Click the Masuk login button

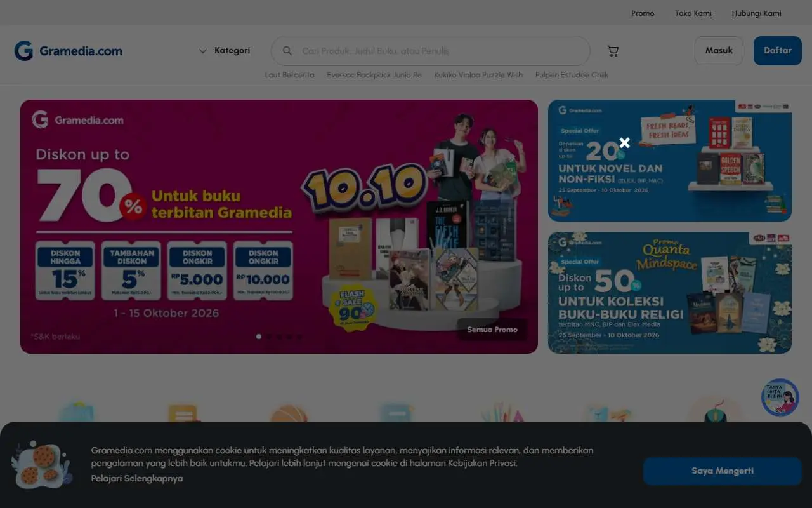(719, 51)
